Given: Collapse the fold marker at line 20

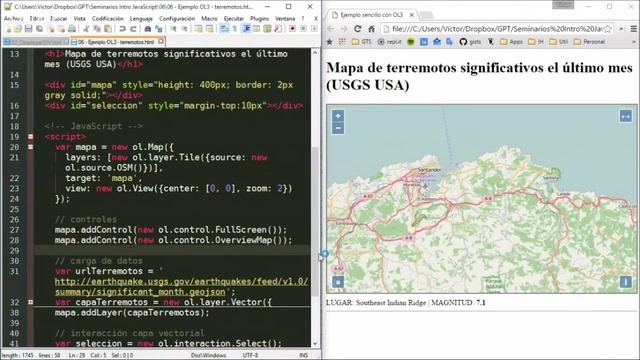Looking at the screenshot, I should pos(31,147).
